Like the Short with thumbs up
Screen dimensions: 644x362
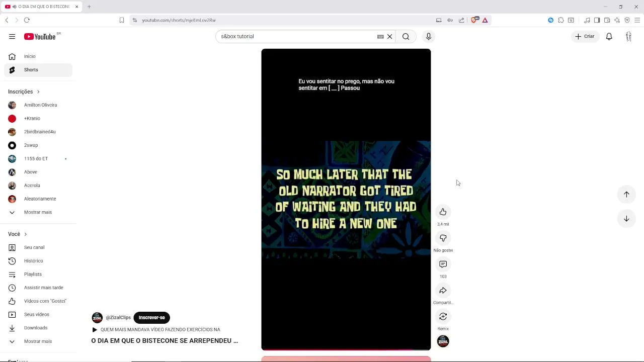pos(443,212)
